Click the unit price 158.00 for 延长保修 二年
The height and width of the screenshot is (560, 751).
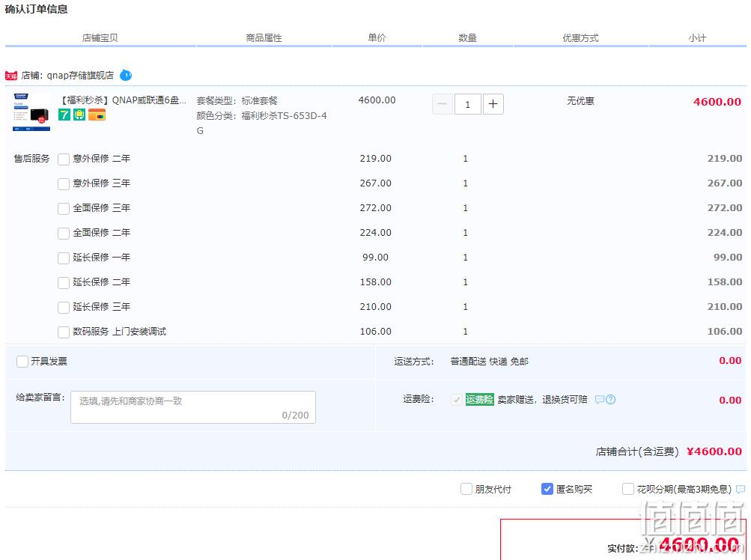(x=376, y=282)
